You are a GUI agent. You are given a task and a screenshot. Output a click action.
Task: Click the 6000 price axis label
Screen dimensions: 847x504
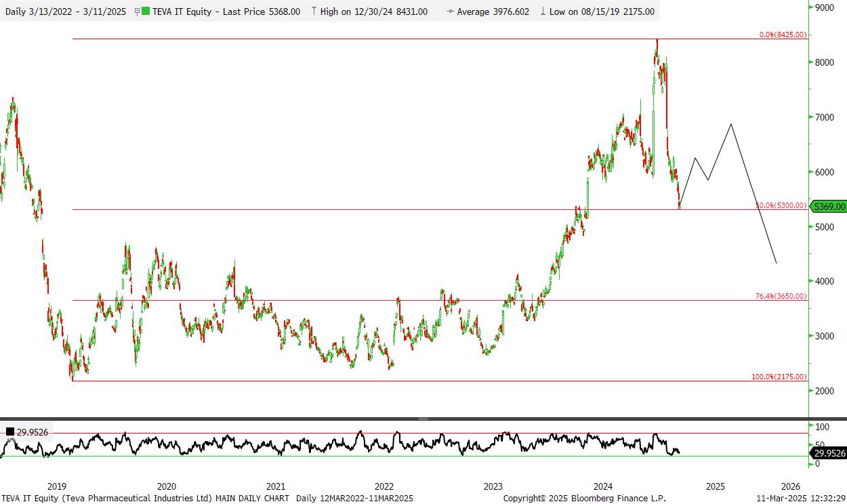pyautogui.click(x=825, y=172)
